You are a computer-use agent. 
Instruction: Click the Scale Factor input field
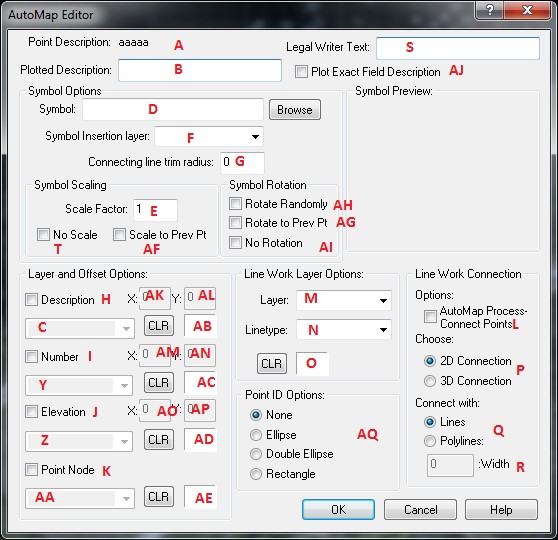[156, 210]
